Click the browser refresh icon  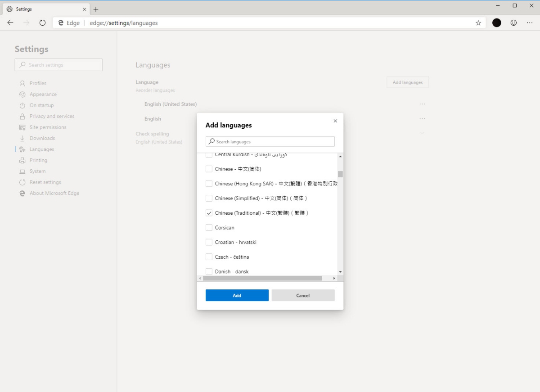point(42,23)
